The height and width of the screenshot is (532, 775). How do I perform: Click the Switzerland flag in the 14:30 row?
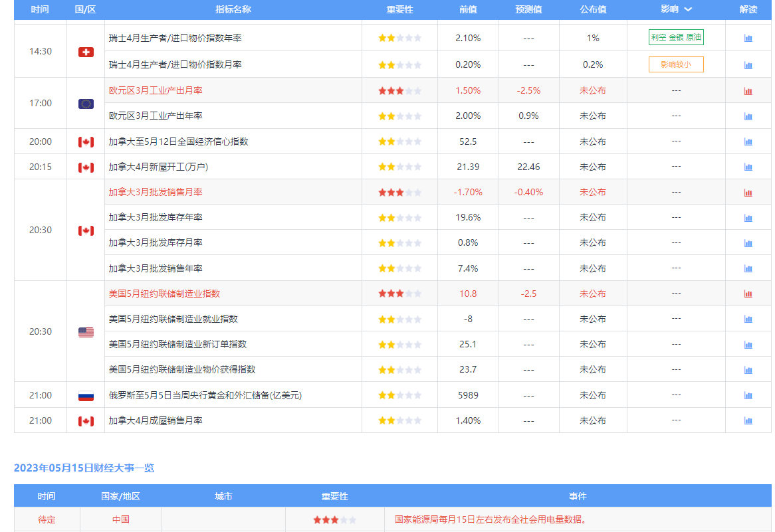(86, 52)
